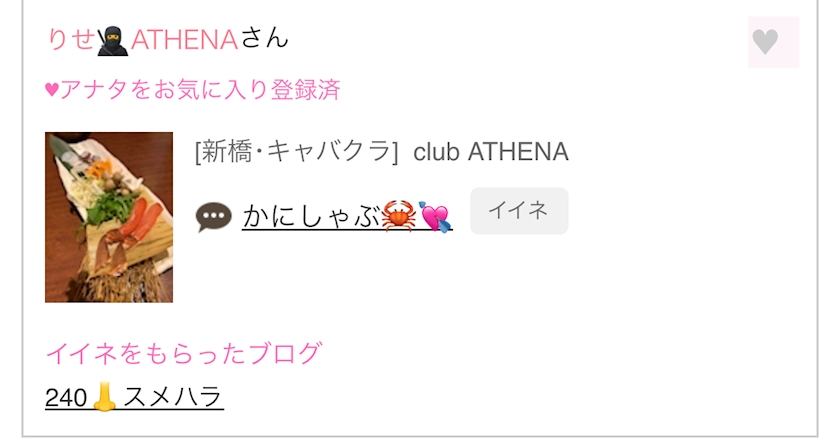Toggle the gray heart favorite button

click(773, 42)
